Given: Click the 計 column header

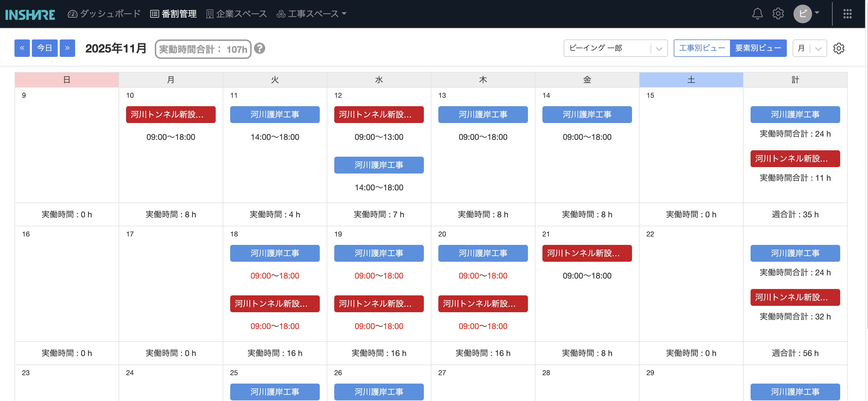Looking at the screenshot, I should click(795, 80).
